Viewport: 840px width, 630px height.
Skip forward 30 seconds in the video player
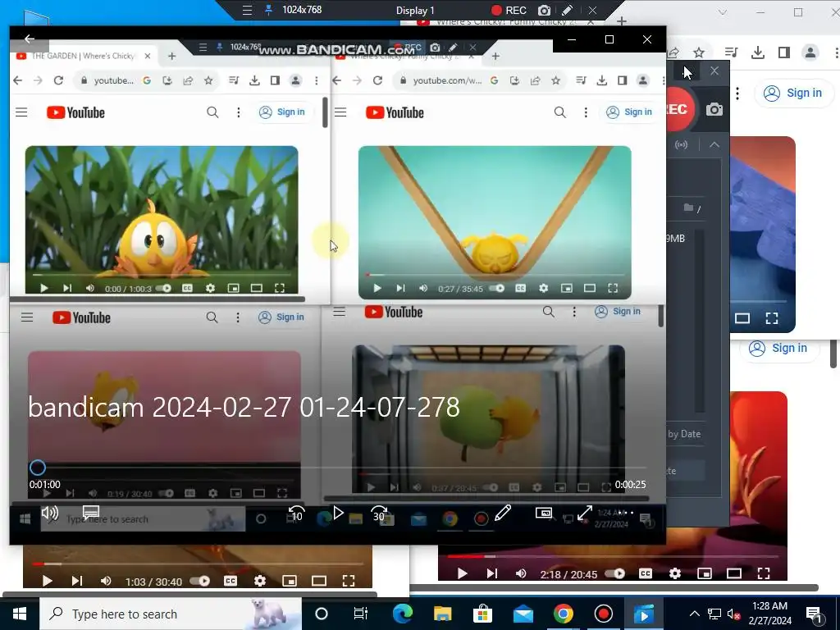coord(379,514)
